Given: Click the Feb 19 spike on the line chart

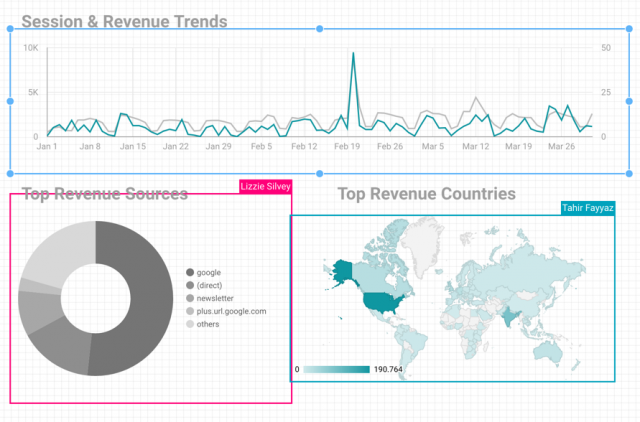Looking at the screenshot, I should 353,53.
